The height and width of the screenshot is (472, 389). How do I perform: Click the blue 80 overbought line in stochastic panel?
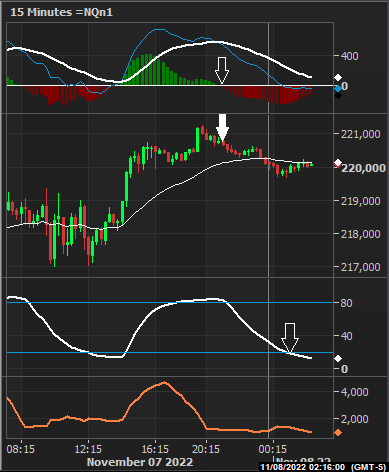[170, 303]
